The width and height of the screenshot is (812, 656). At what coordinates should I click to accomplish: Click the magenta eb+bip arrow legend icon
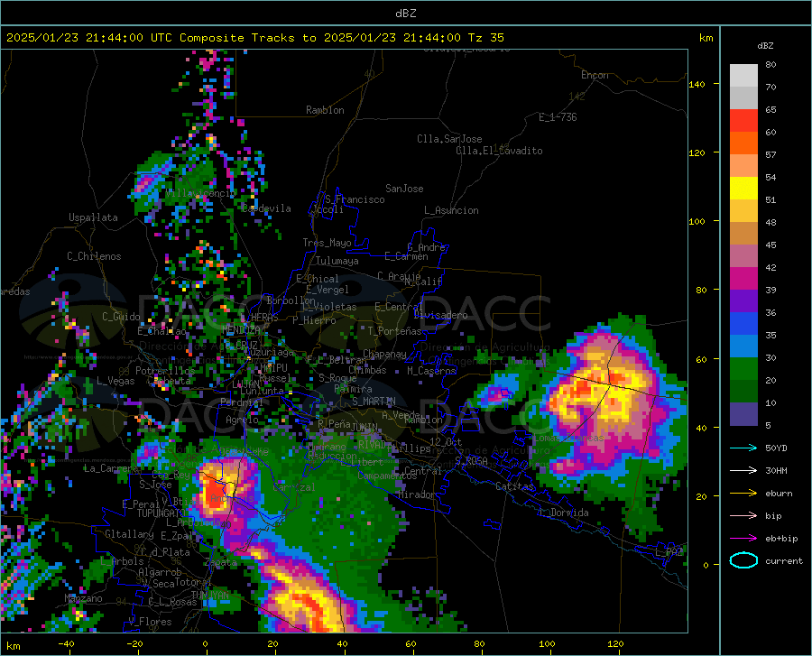tap(743, 539)
